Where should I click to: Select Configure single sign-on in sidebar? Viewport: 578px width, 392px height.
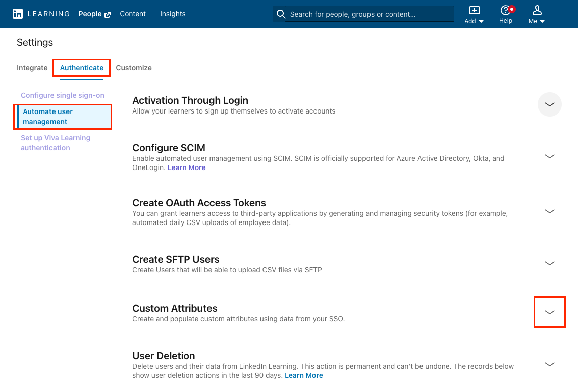[x=62, y=95]
